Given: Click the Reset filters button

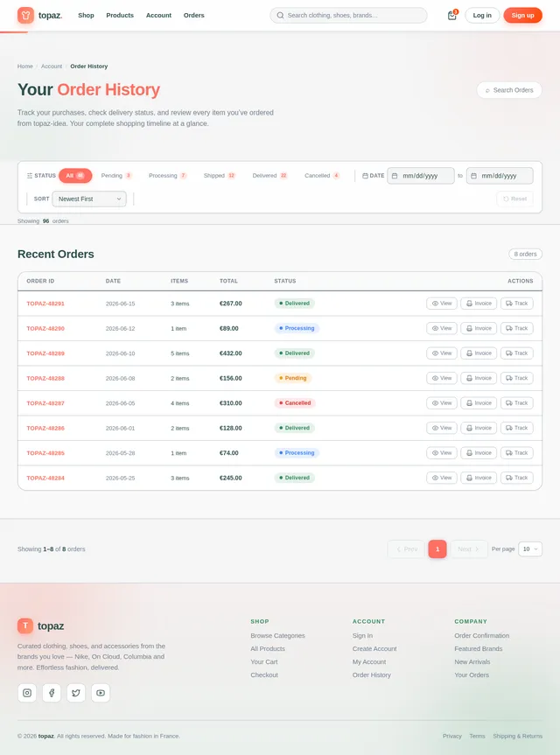Looking at the screenshot, I should pyautogui.click(x=514, y=199).
